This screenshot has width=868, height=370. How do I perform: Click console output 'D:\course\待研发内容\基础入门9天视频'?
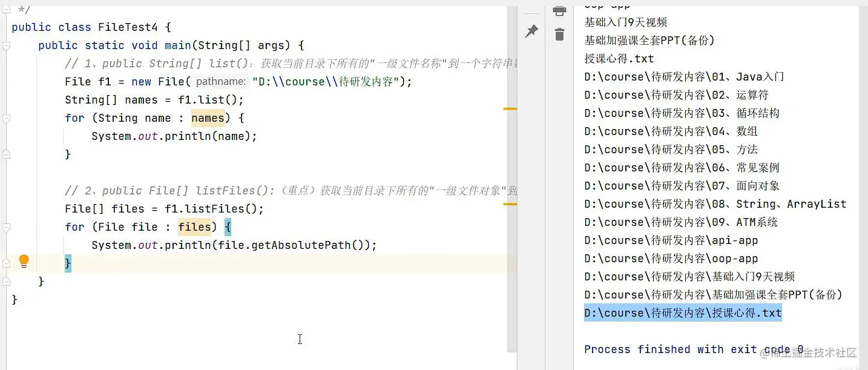[689, 277]
